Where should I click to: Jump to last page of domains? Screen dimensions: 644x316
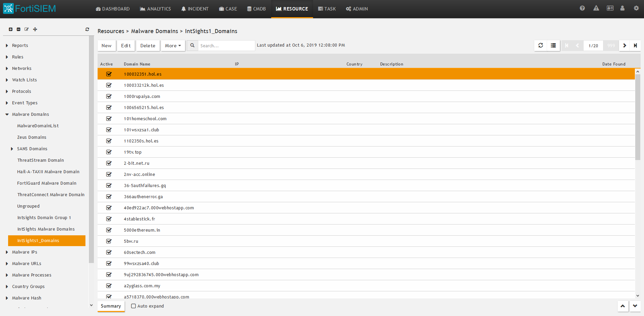tap(635, 46)
